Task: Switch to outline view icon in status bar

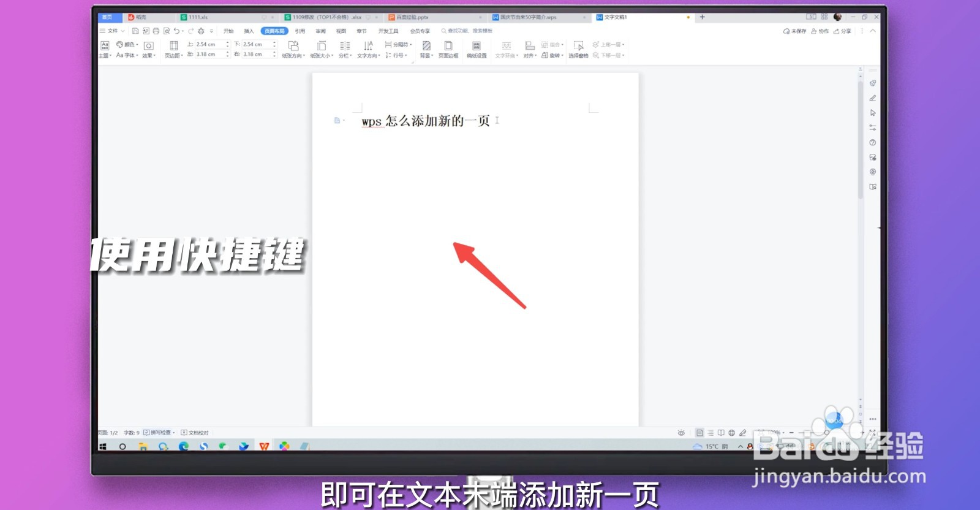Action: point(710,433)
